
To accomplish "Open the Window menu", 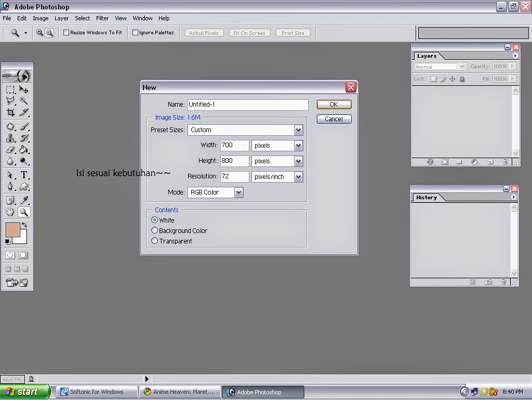I will click(x=142, y=18).
